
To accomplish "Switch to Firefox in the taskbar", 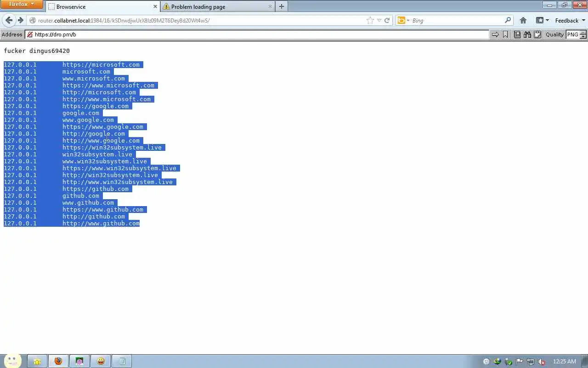I will [x=58, y=361].
